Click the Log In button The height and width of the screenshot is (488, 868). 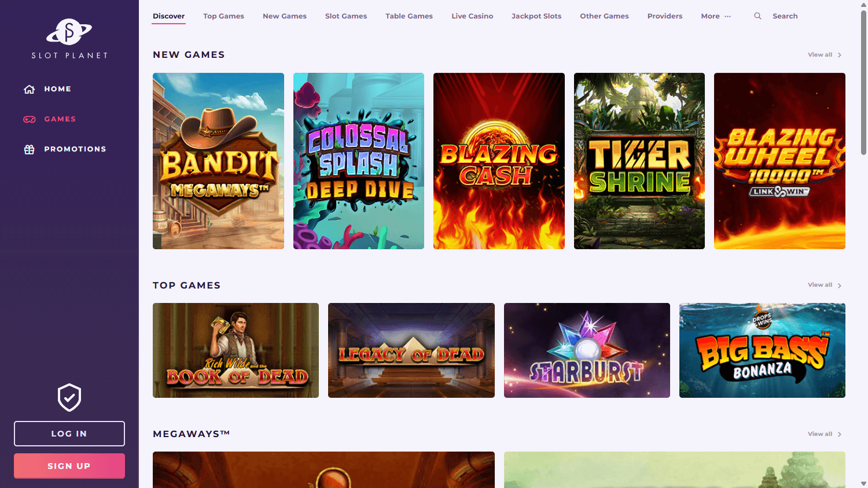(69, 433)
